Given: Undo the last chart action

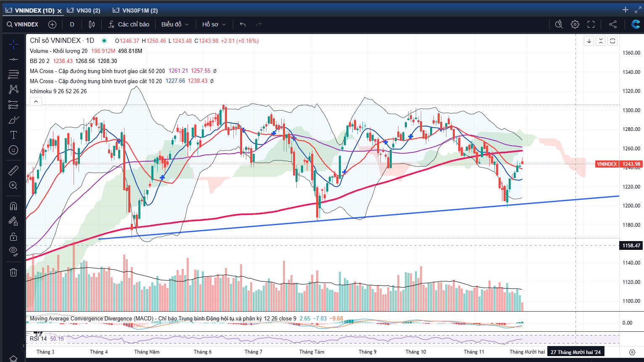Looking at the screenshot, I should pos(243,24).
